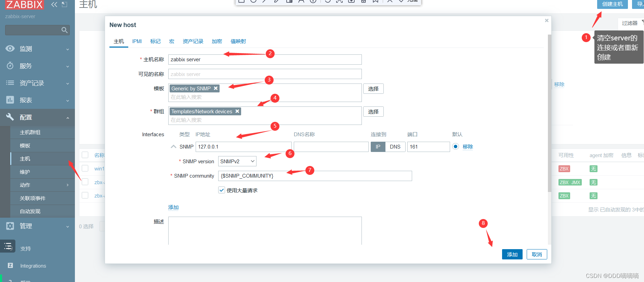This screenshot has height=282, width=644.
Task: Open the SNMP version dropdown
Action: coord(237,161)
